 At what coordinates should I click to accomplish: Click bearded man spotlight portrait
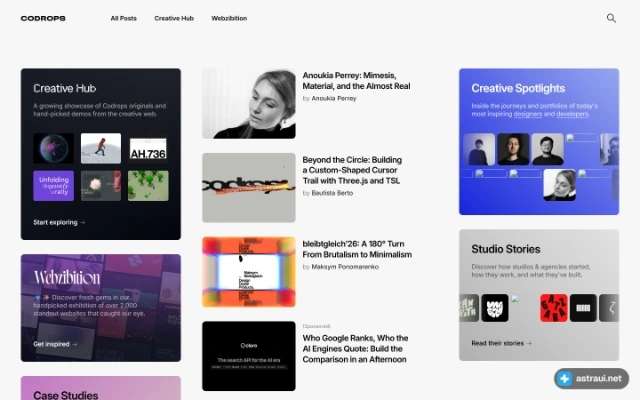point(513,149)
